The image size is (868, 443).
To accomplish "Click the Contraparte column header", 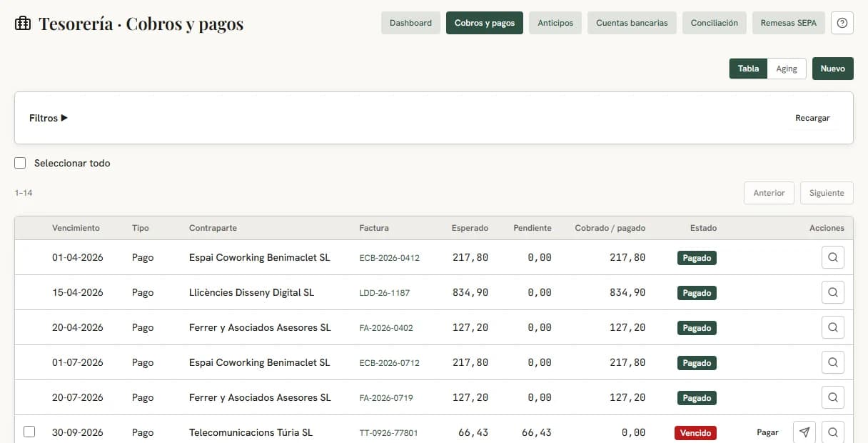I will pyautogui.click(x=213, y=228).
